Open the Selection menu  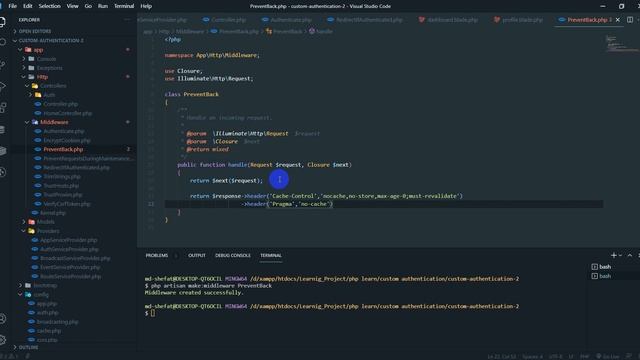click(x=49, y=6)
